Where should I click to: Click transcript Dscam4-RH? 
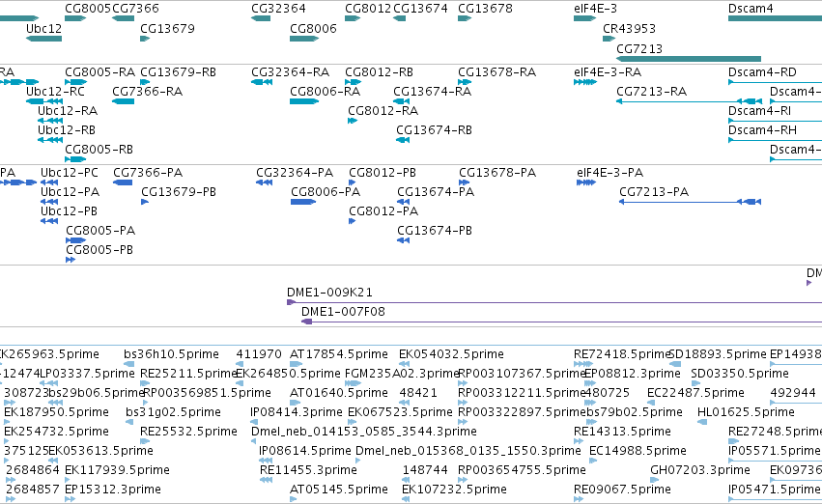coord(762,130)
